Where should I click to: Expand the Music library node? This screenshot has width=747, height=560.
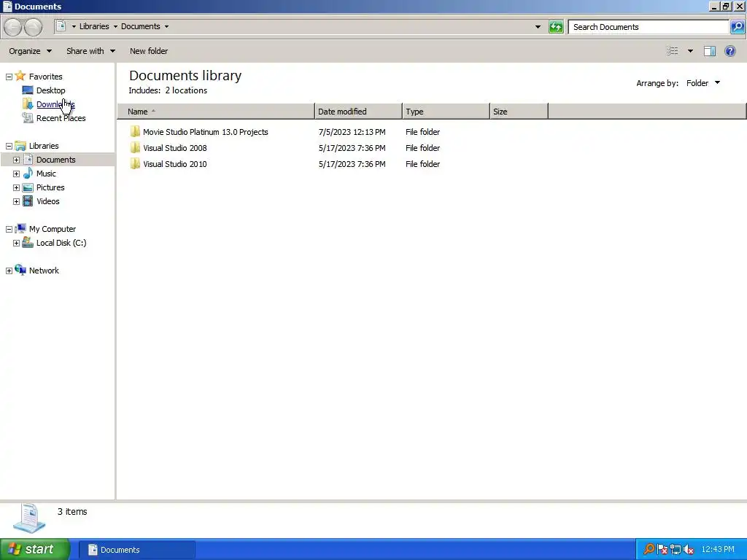(16, 174)
